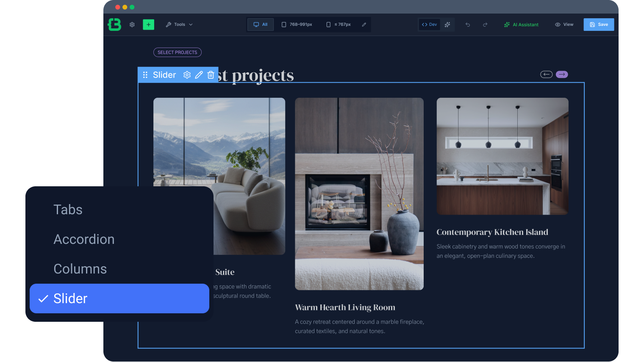Click the 'projects' section heading text
Screen dimensions: 644x362
[x=263, y=75]
